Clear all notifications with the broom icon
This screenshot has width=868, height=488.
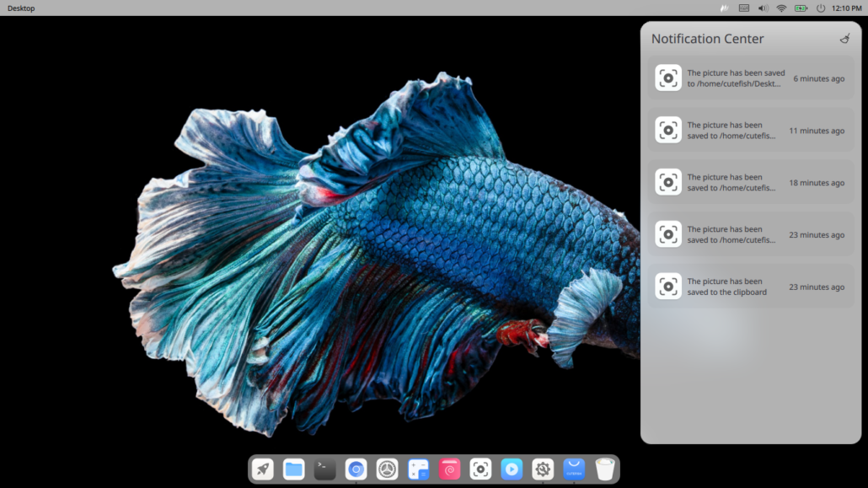pyautogui.click(x=844, y=38)
